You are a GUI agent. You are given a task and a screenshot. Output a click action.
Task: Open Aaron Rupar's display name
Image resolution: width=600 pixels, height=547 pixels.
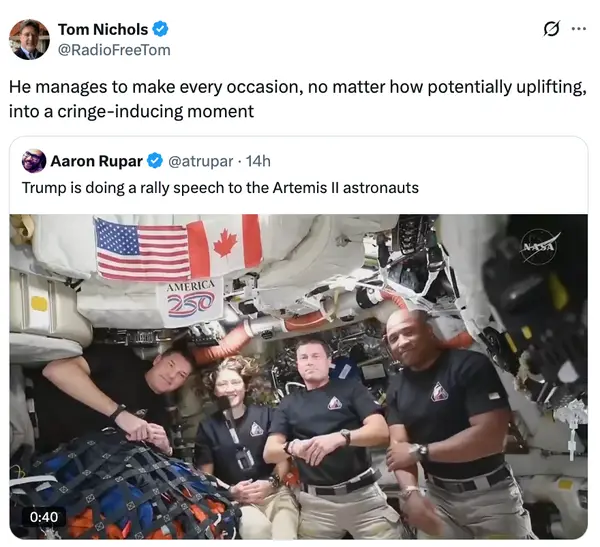click(x=96, y=161)
